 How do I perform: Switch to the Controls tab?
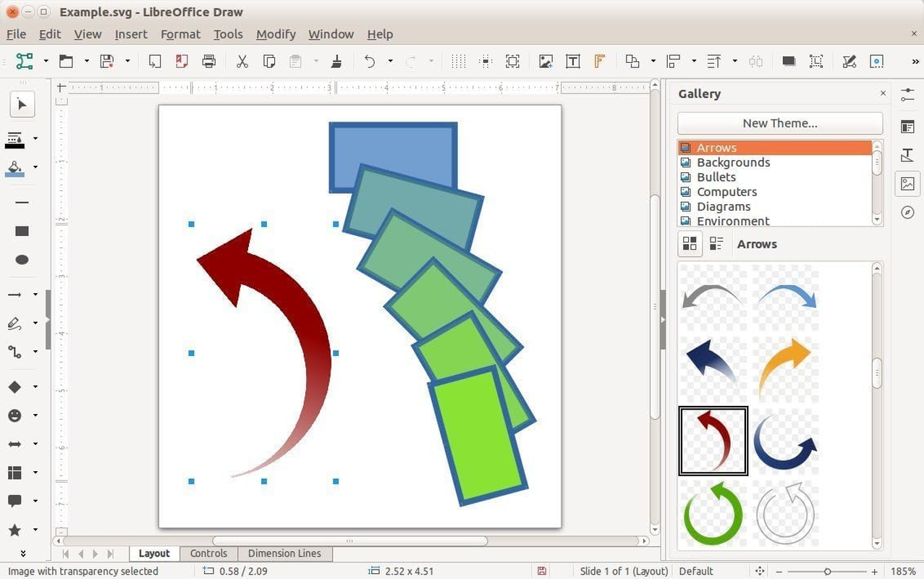208,553
